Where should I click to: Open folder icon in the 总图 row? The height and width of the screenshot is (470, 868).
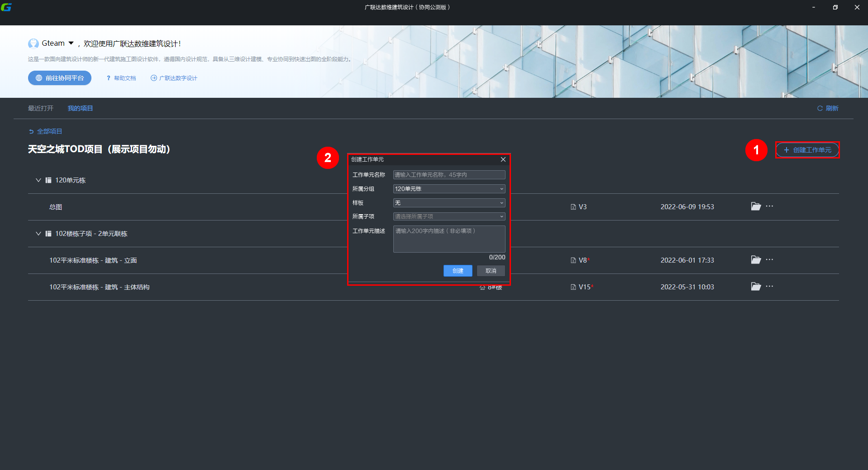(756, 206)
